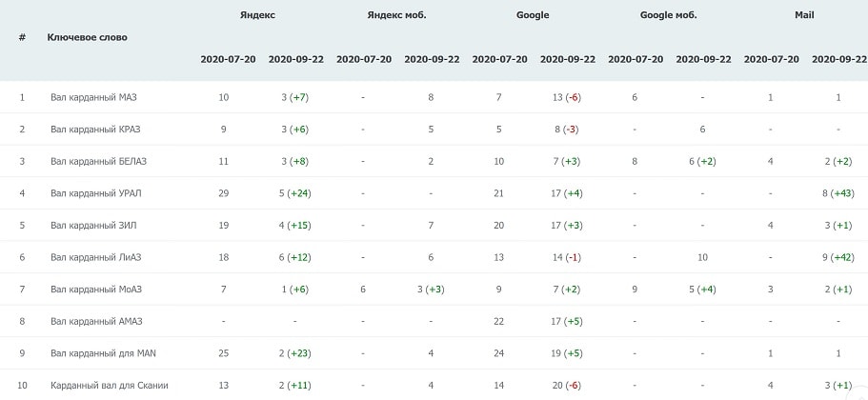Click the Ключевое слово column header
The height and width of the screenshot is (400, 868).
tap(87, 38)
